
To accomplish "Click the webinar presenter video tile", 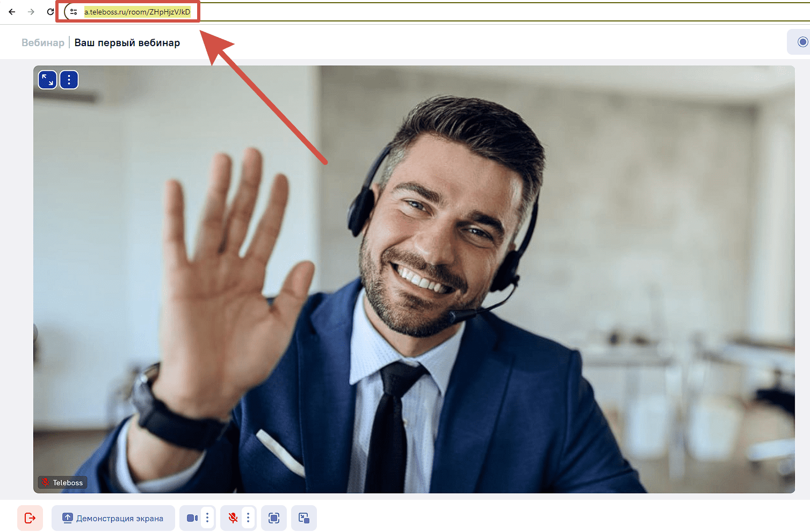I will pos(414,279).
